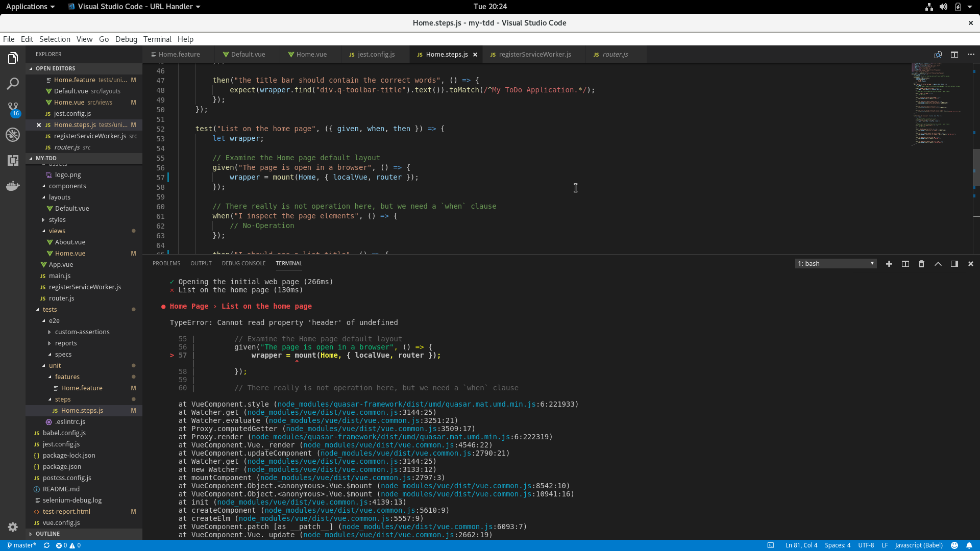Open the Docker view icon

click(x=13, y=186)
